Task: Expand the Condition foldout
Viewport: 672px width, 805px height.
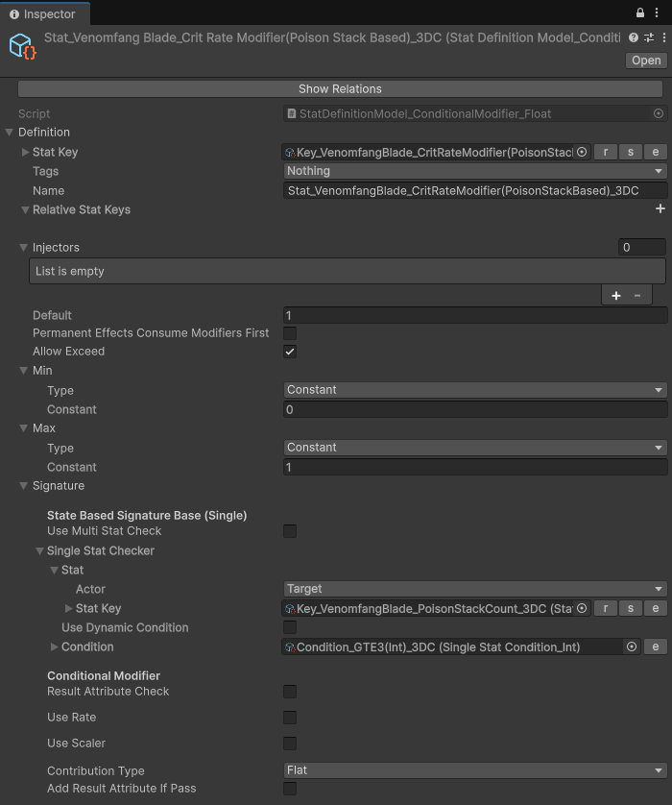Action: [54, 646]
